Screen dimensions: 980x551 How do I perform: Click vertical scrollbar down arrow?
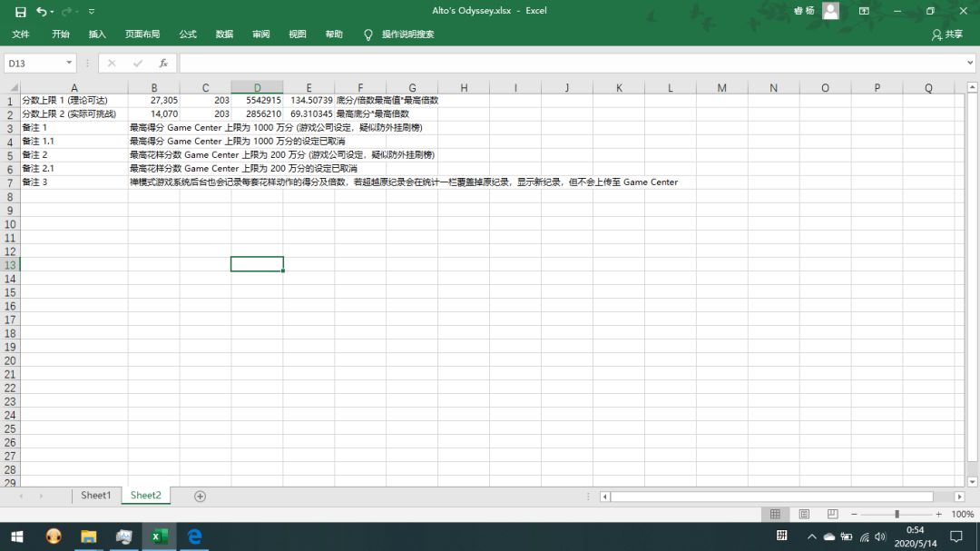click(x=972, y=482)
